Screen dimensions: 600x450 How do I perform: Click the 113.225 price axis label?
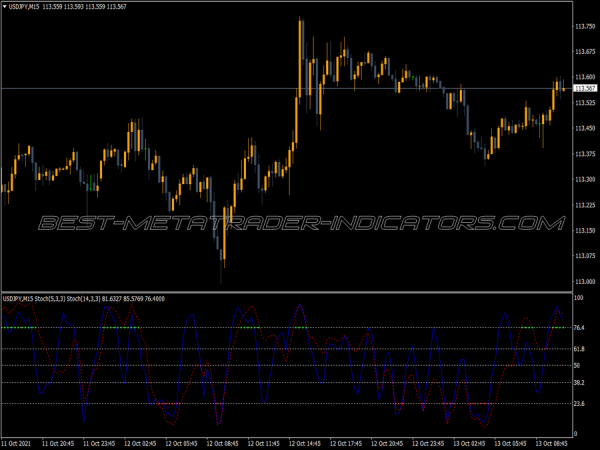pos(585,205)
